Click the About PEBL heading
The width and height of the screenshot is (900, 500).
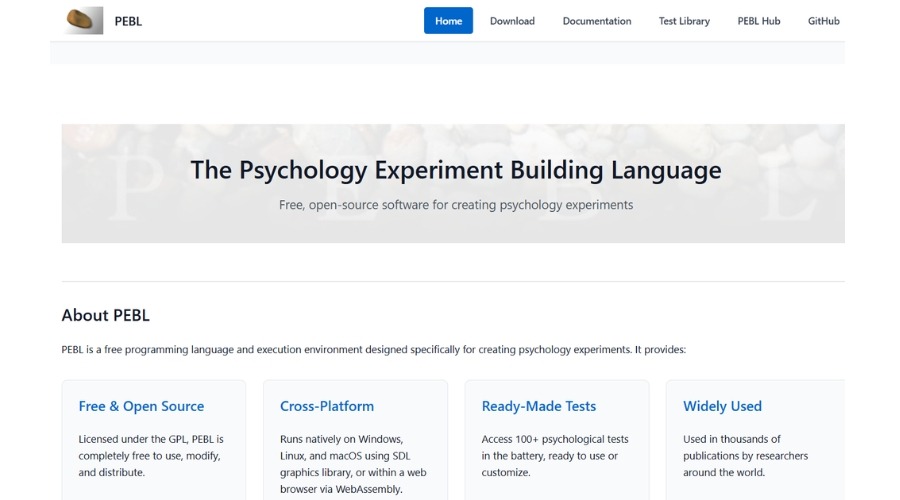(106, 315)
